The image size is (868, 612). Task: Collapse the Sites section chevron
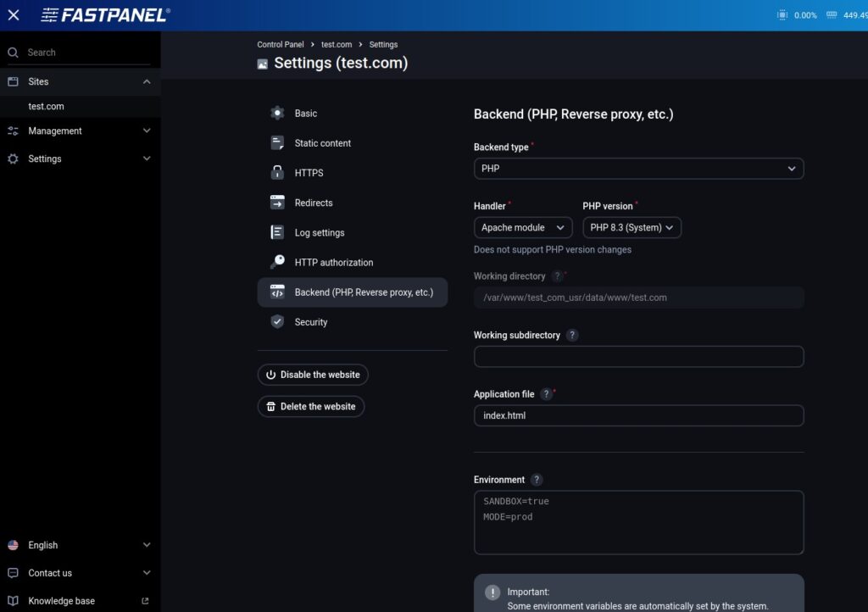point(147,82)
